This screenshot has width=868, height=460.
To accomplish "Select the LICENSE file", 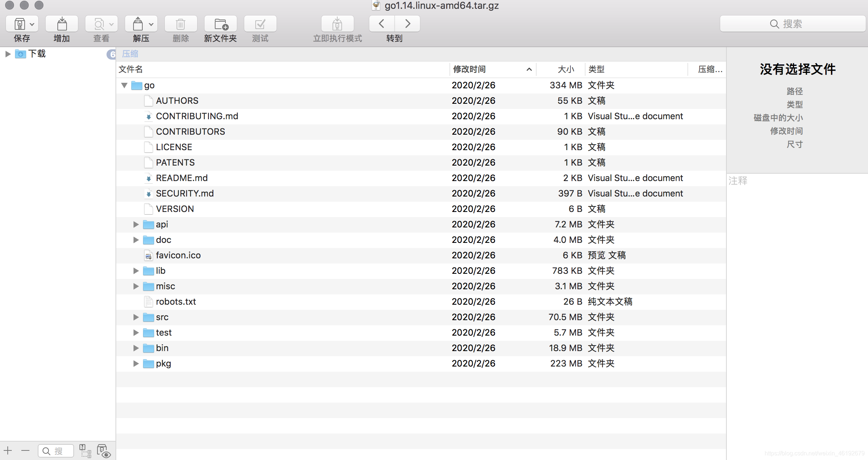I will 421,147.
